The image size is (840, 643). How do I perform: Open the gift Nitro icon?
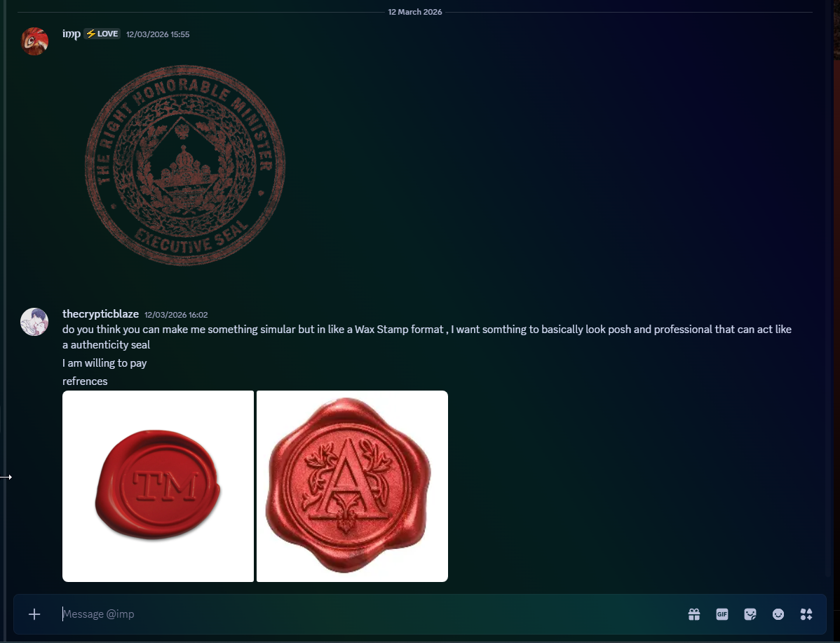693,614
